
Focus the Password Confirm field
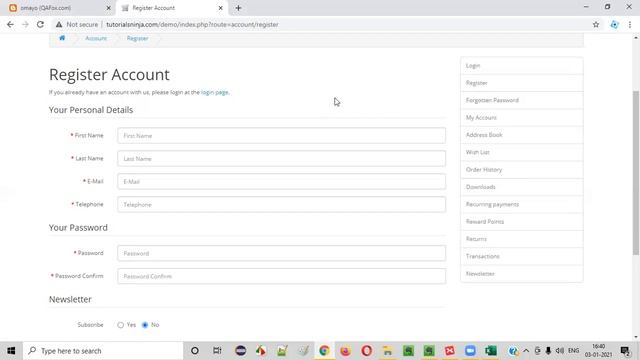[281, 276]
